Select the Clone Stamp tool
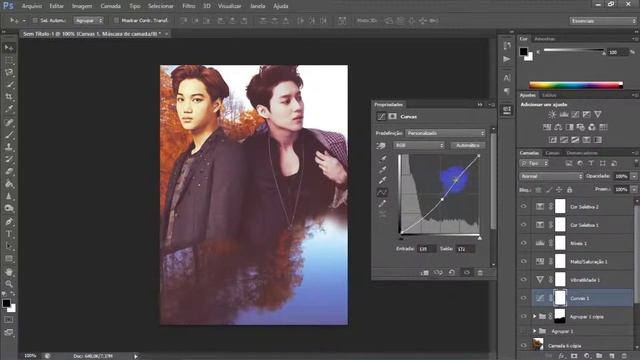This screenshot has height=360, width=640. coord(9,147)
